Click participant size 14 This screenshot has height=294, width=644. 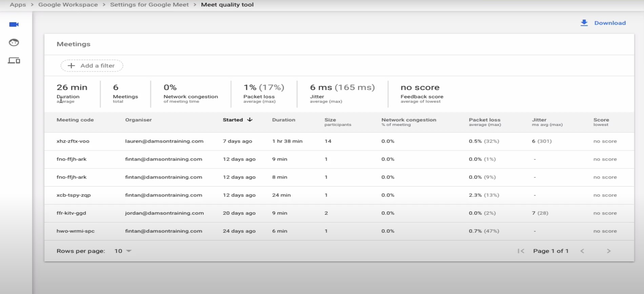click(x=328, y=141)
